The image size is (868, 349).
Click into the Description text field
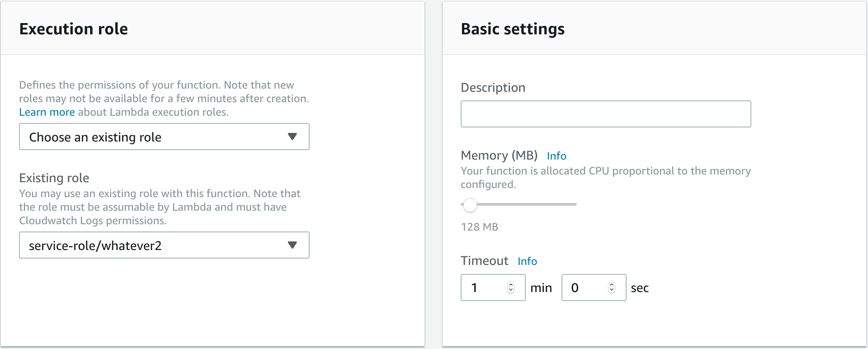point(606,114)
